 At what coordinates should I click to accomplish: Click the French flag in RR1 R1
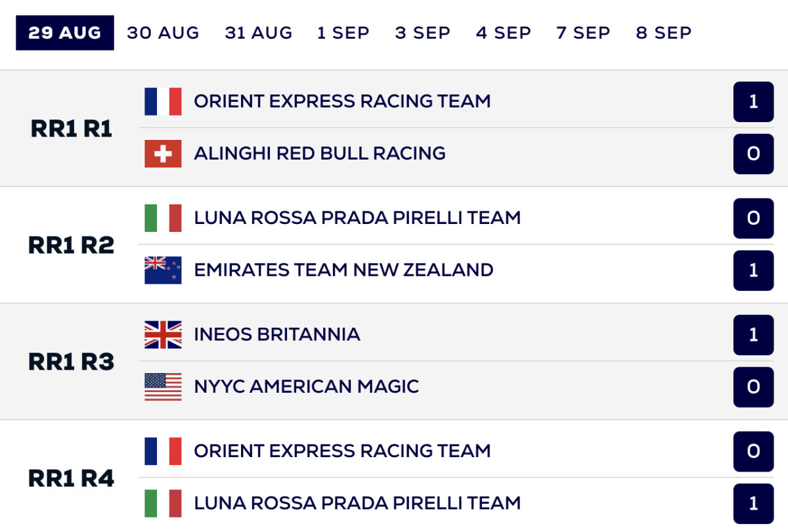(163, 102)
